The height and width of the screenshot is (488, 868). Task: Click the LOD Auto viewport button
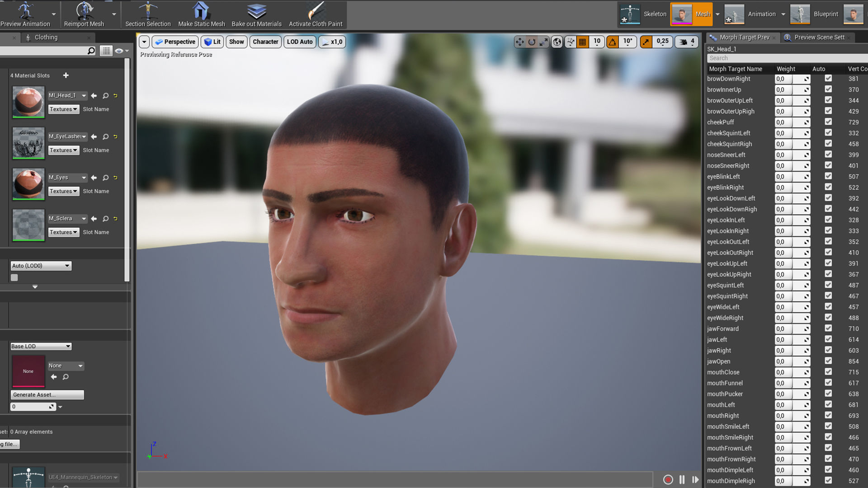coord(299,42)
